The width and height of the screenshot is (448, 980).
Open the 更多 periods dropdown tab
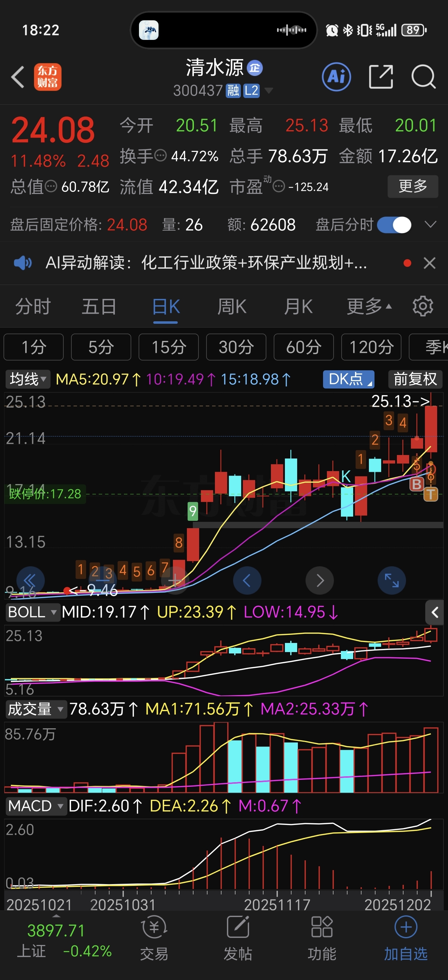(369, 306)
